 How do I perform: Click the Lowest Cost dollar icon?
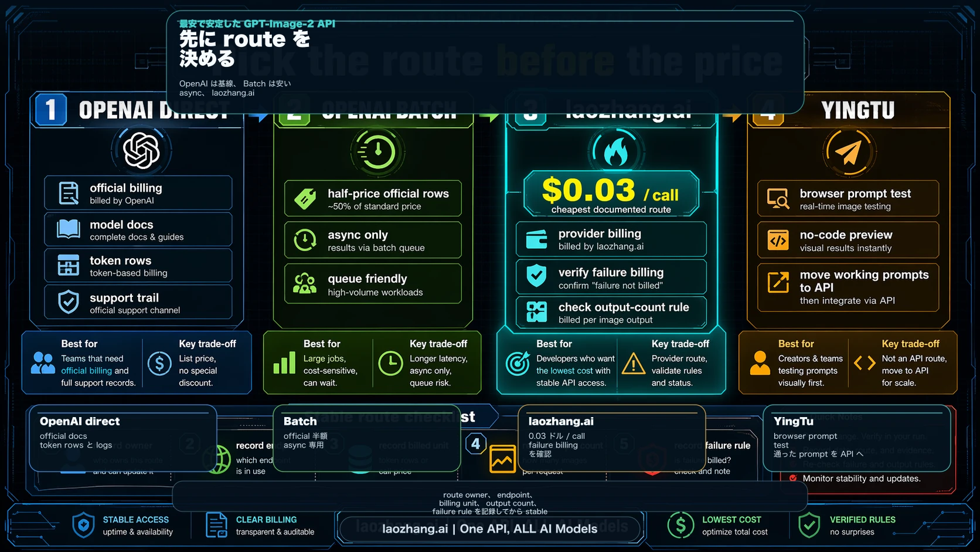[x=680, y=525]
